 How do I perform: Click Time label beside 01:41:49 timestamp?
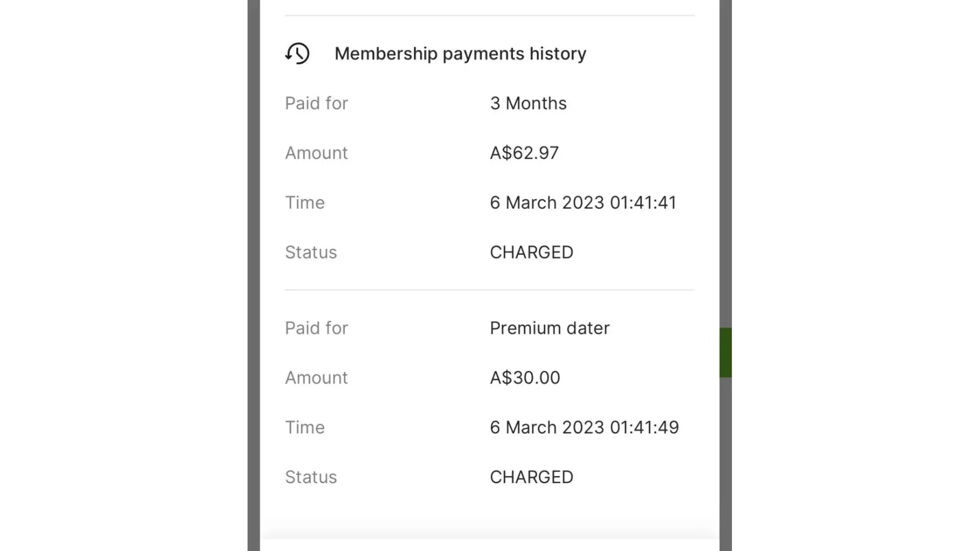(305, 427)
